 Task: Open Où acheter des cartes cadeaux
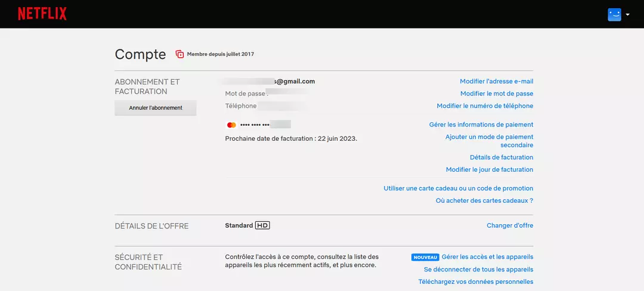coord(484,200)
